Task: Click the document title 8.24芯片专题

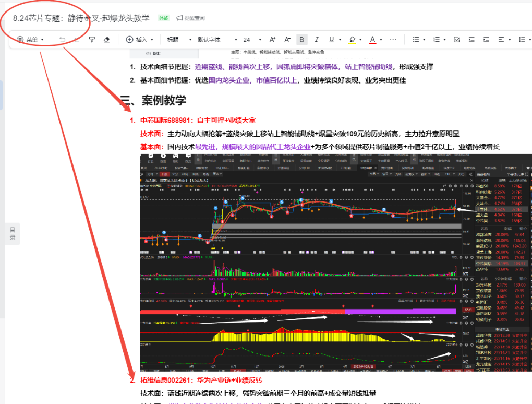Action: 81,18
